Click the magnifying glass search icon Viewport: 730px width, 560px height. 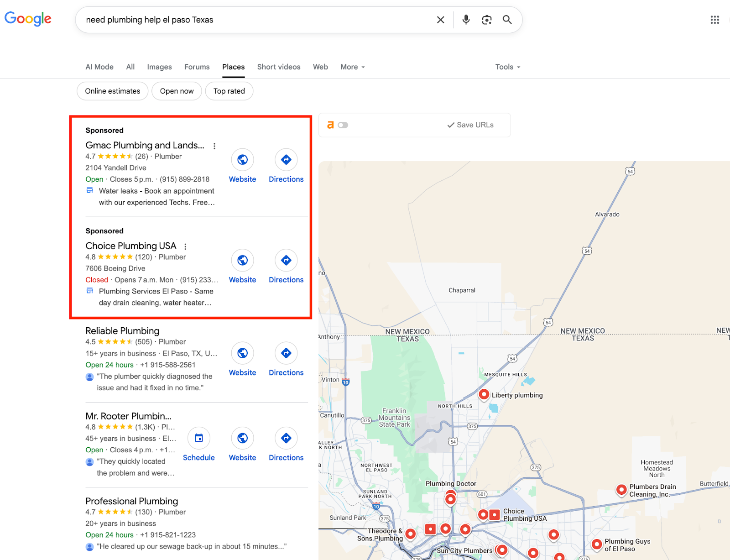tap(507, 20)
